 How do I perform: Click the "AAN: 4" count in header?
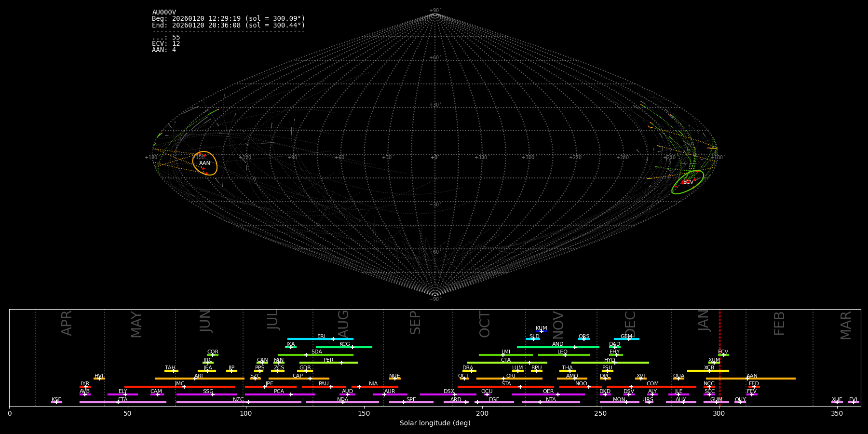(164, 50)
